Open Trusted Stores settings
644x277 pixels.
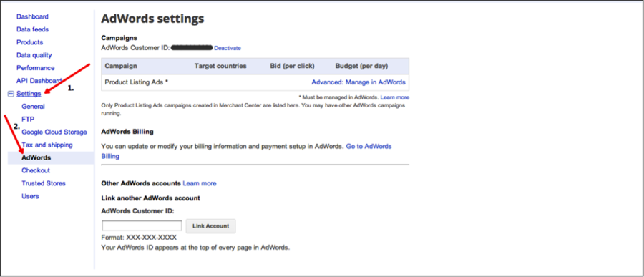point(44,183)
